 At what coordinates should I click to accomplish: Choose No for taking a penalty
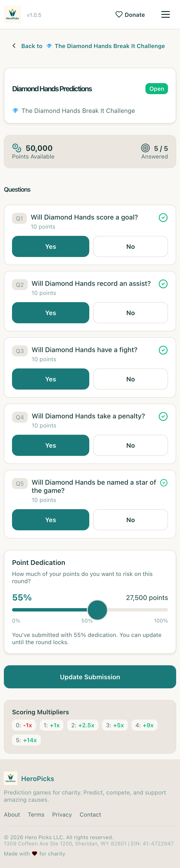[130, 445]
